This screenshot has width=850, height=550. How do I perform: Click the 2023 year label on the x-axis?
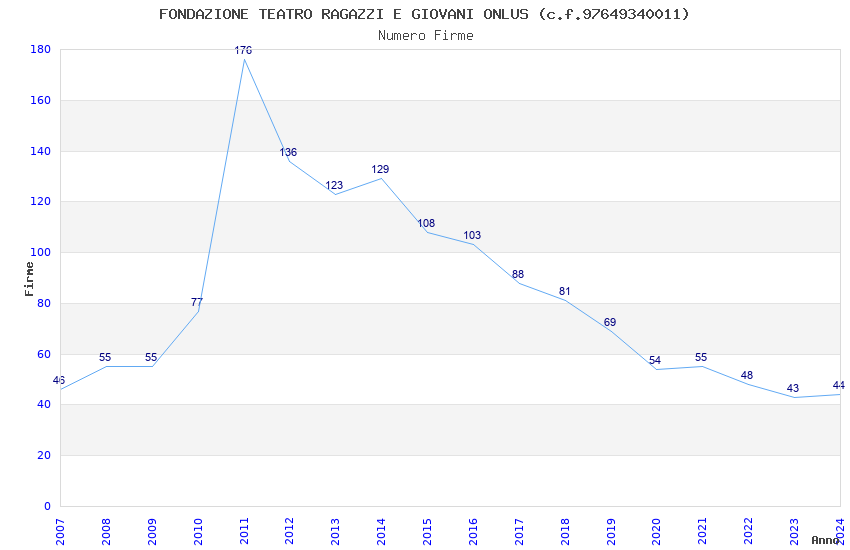click(794, 532)
